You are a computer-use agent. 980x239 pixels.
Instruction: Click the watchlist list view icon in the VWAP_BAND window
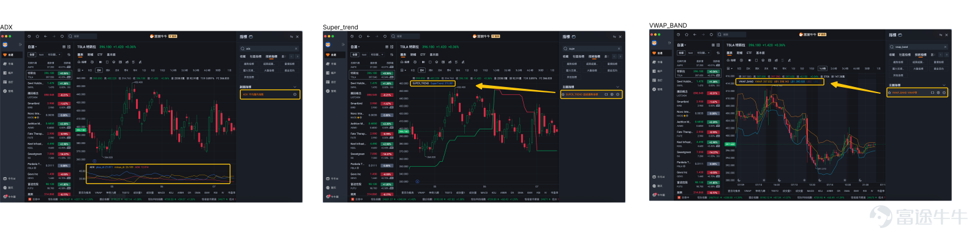[x=718, y=45]
